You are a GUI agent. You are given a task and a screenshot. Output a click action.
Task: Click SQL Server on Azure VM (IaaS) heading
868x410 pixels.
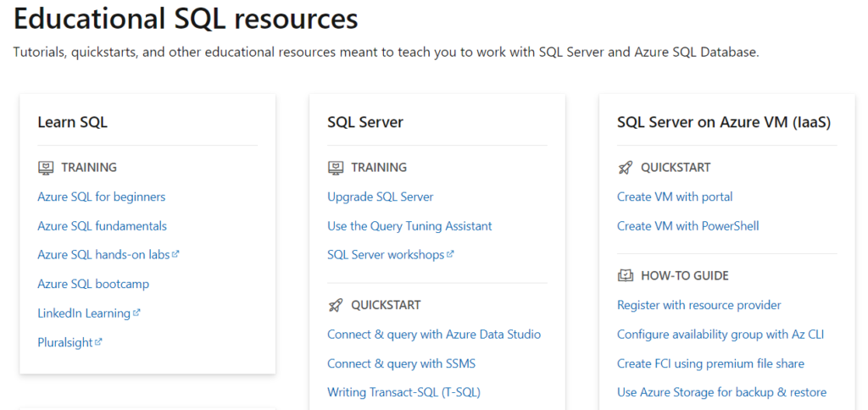(724, 122)
